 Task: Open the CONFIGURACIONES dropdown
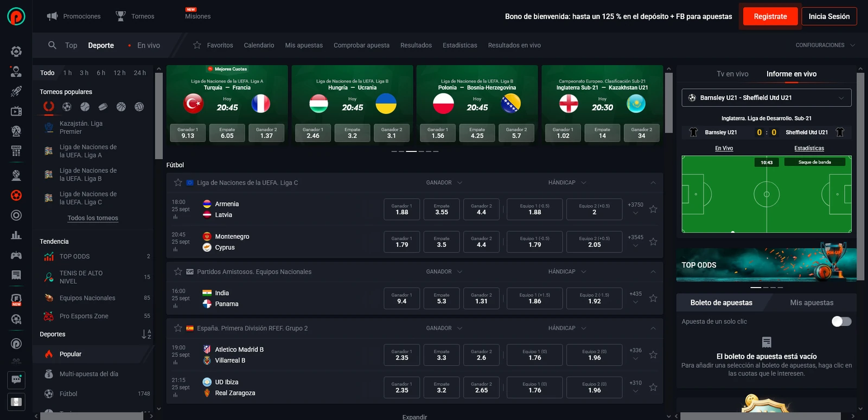coord(825,45)
